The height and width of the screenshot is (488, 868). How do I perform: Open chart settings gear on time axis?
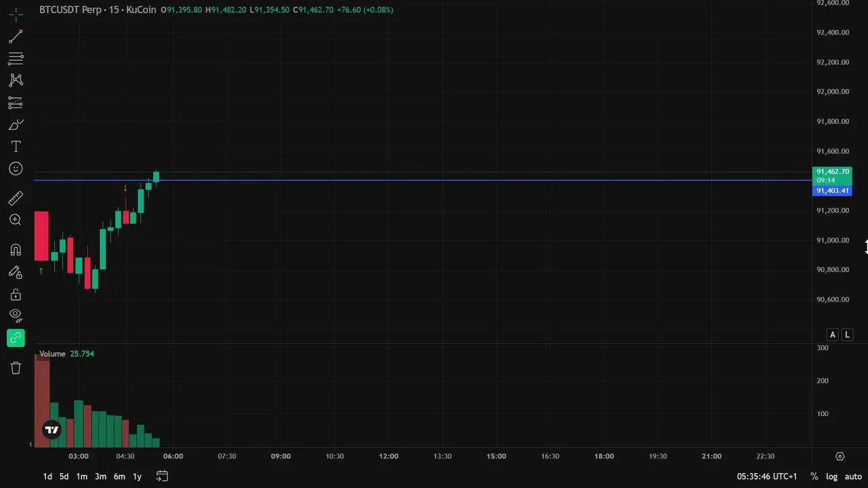point(840,456)
